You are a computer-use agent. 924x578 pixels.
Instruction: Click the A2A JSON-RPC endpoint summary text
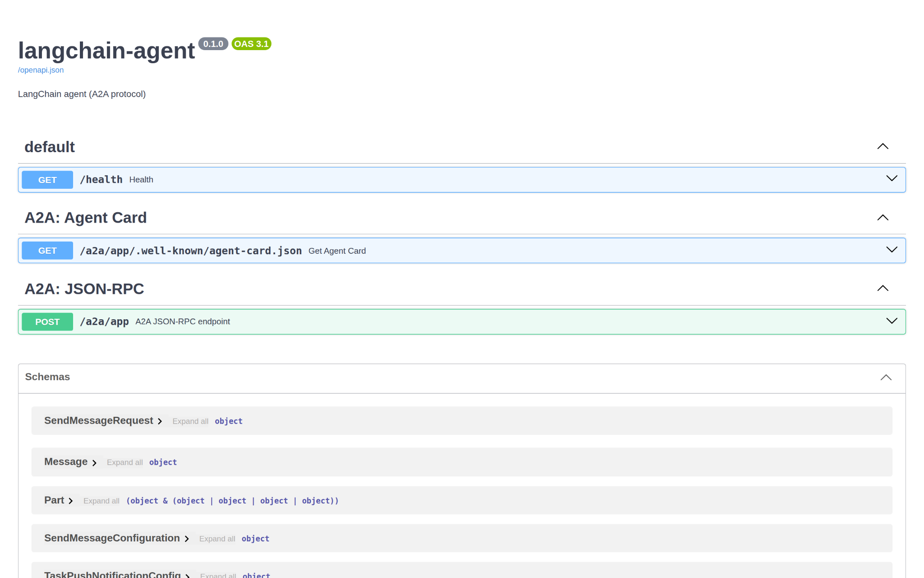tap(183, 322)
